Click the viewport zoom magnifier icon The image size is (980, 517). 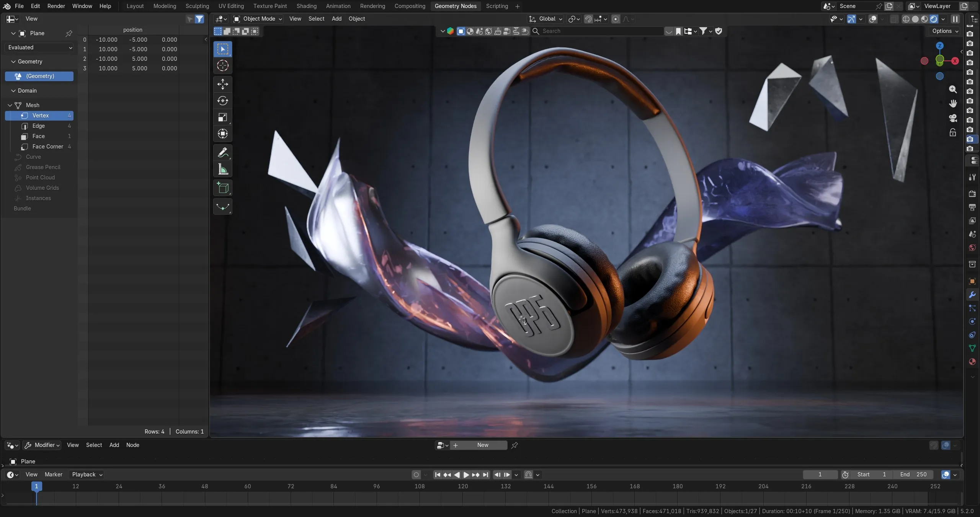[x=953, y=89]
